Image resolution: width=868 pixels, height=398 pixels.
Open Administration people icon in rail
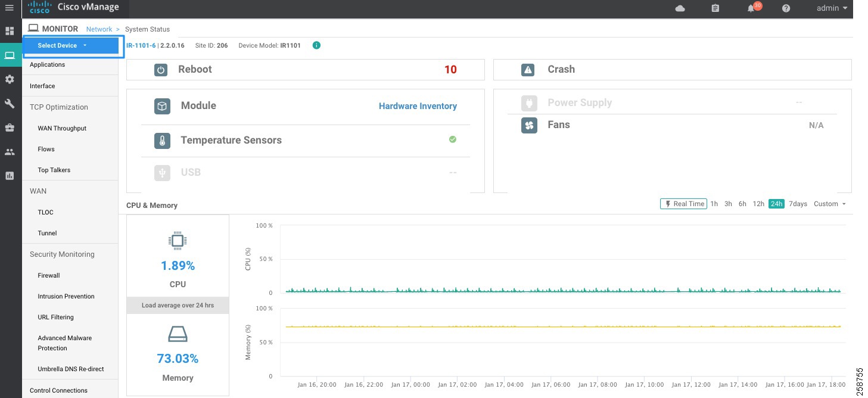click(10, 152)
